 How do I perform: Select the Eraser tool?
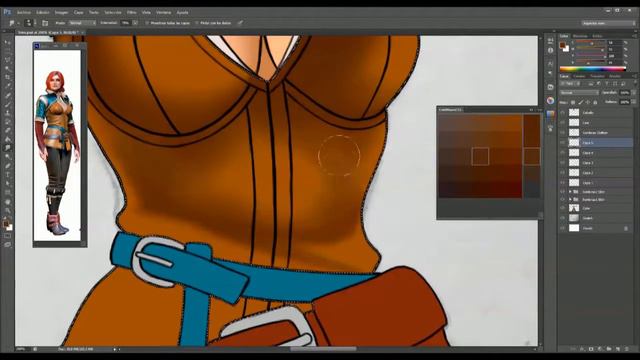coord(7,131)
